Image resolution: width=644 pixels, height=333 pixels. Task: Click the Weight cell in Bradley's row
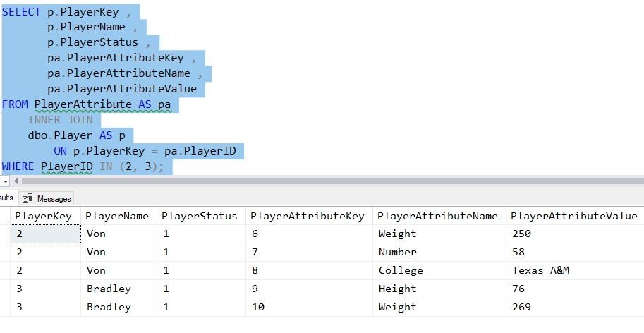click(439, 307)
